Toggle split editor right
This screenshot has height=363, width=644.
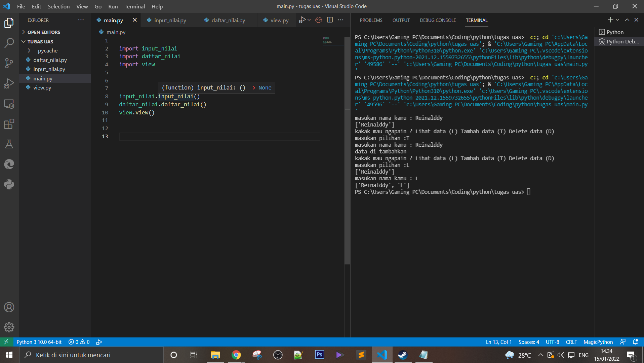click(330, 20)
